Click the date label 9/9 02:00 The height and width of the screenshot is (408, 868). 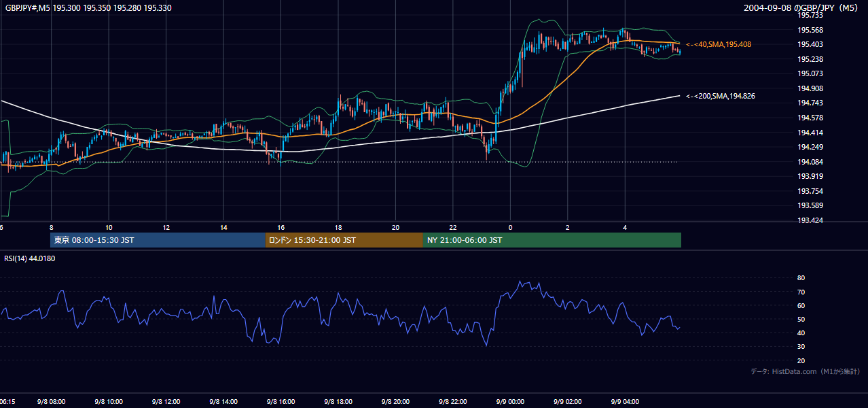[568, 402]
